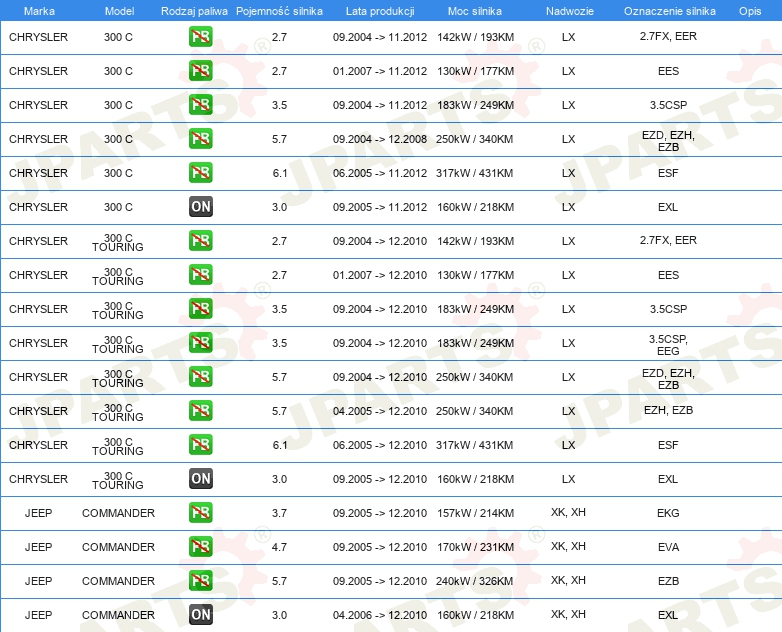The image size is (782, 632).
Task: Click production years 04.2005 -> 12.2010
Action: click(x=380, y=411)
